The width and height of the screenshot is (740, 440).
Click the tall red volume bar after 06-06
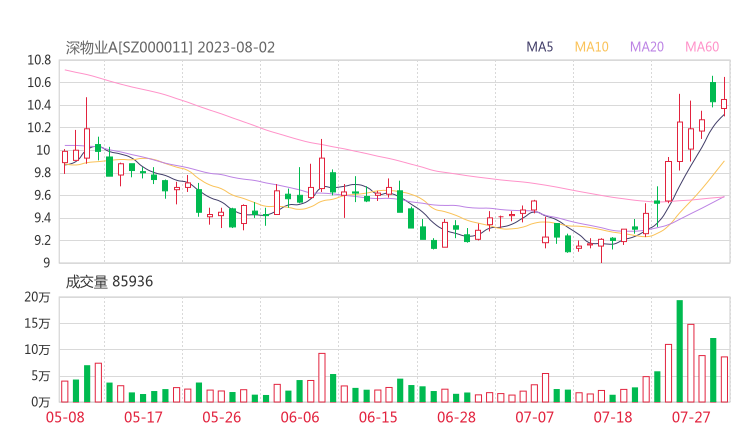point(322,378)
